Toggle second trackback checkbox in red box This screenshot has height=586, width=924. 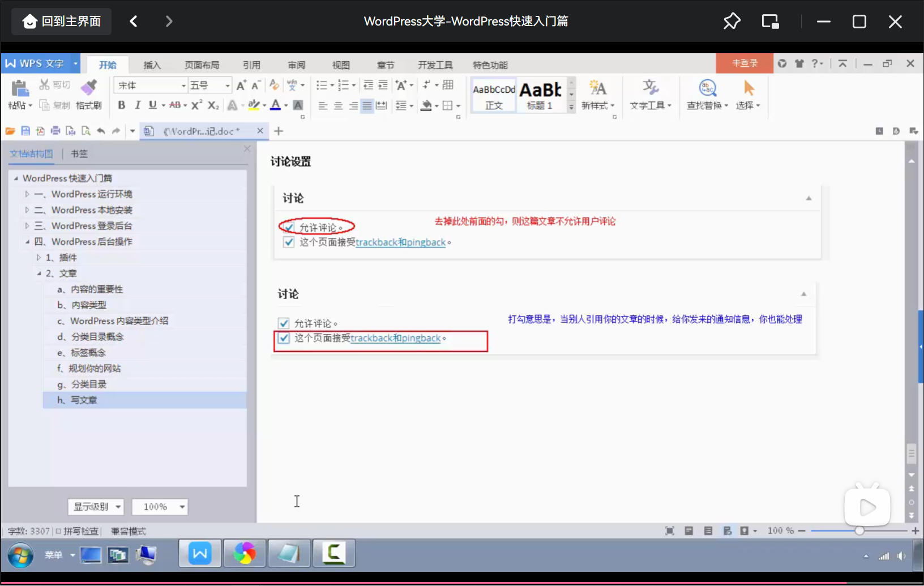284,338
